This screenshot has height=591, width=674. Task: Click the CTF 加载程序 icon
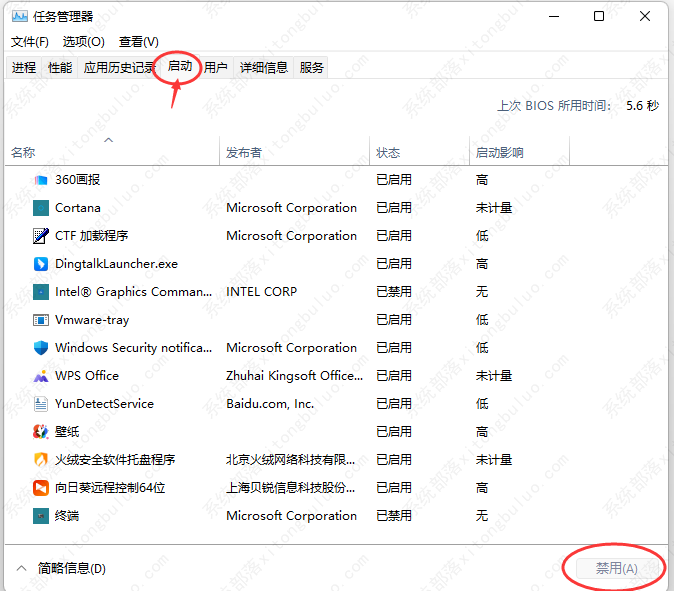(x=41, y=236)
